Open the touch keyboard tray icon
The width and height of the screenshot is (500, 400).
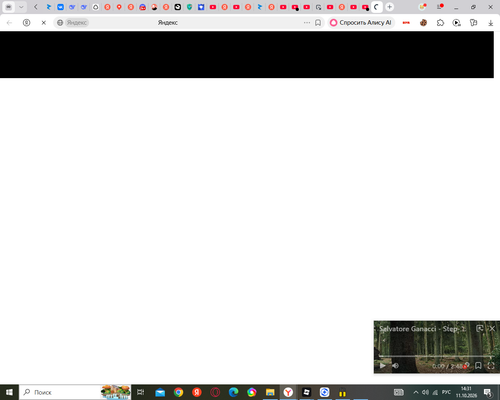tap(399, 392)
